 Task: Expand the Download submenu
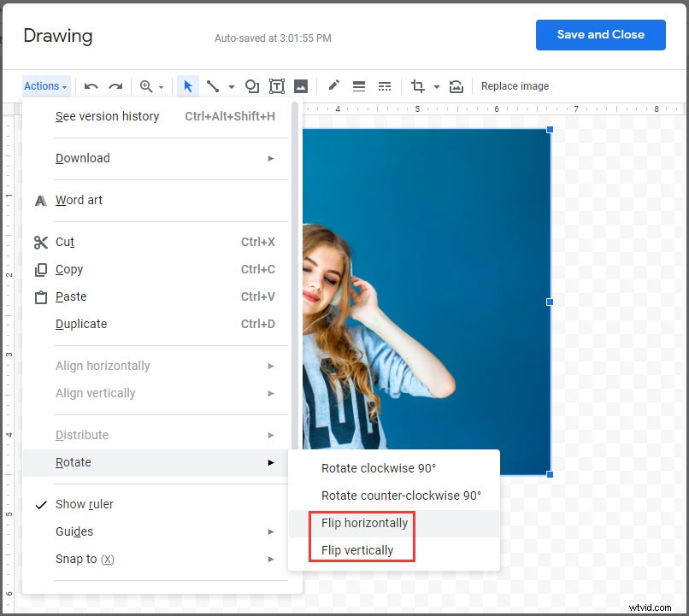82,158
